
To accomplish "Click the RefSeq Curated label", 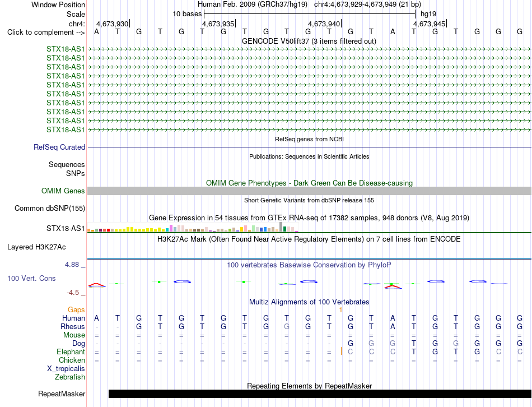I will click(x=59, y=147).
